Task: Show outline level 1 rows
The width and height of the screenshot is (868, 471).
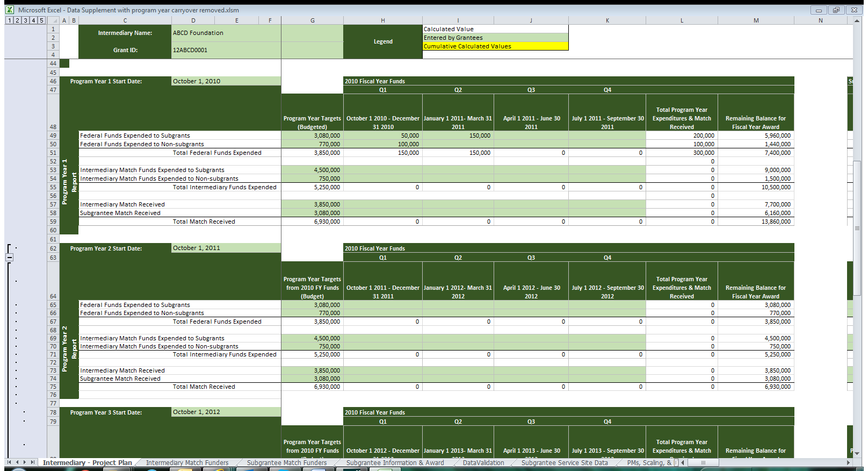Action: pyautogui.click(x=9, y=20)
